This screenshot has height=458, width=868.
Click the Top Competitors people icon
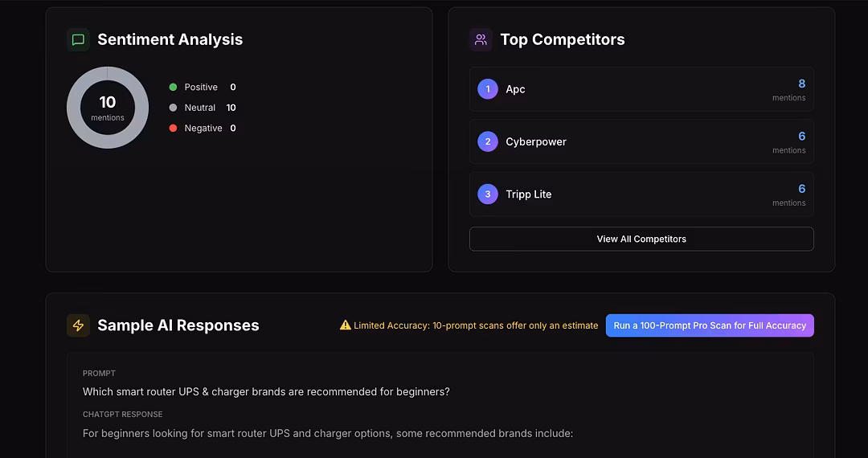(481, 39)
